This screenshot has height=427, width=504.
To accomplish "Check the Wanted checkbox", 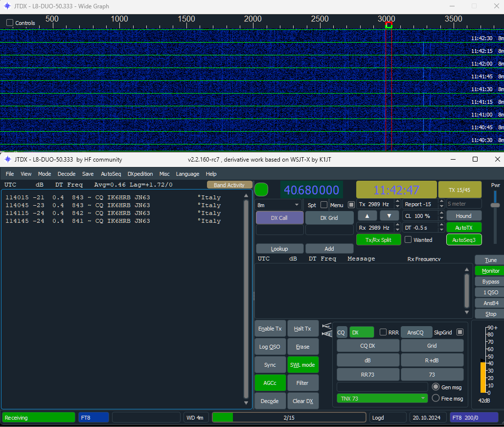I will click(408, 239).
